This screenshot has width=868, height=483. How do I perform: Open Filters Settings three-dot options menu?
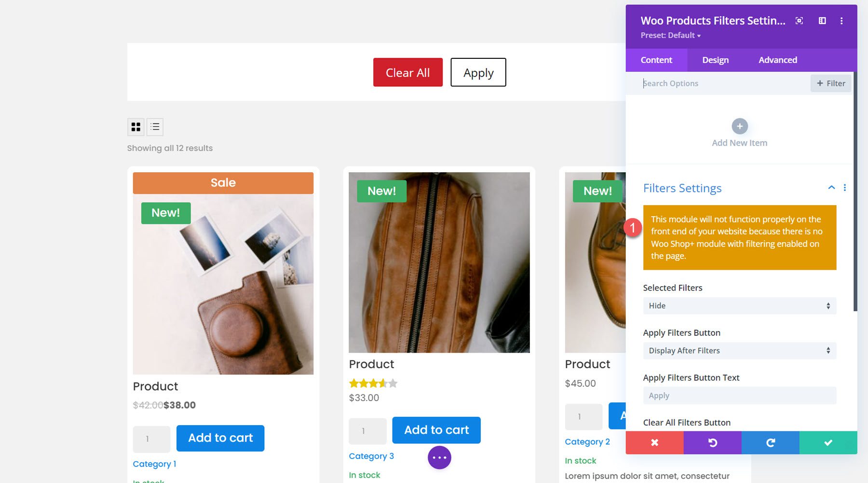(844, 188)
